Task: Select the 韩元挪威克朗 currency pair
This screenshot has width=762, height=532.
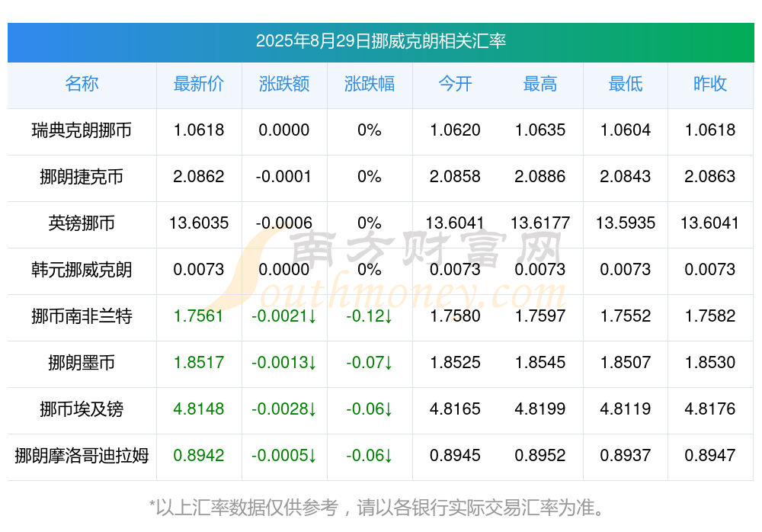Action: pyautogui.click(x=82, y=269)
